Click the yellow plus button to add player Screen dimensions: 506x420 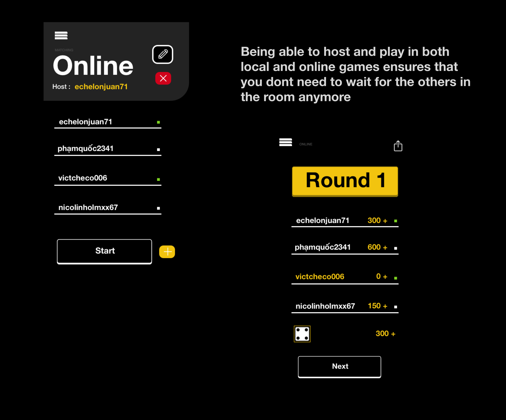(166, 251)
